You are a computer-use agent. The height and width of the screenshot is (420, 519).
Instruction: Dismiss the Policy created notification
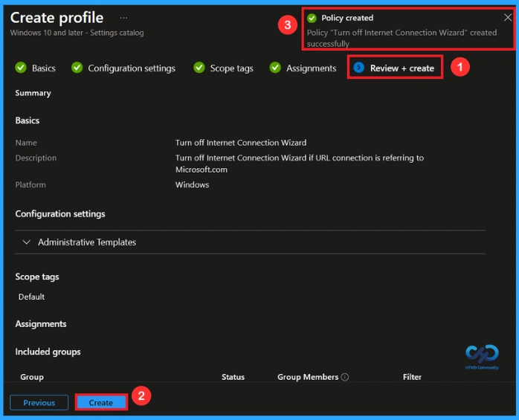pos(507,17)
